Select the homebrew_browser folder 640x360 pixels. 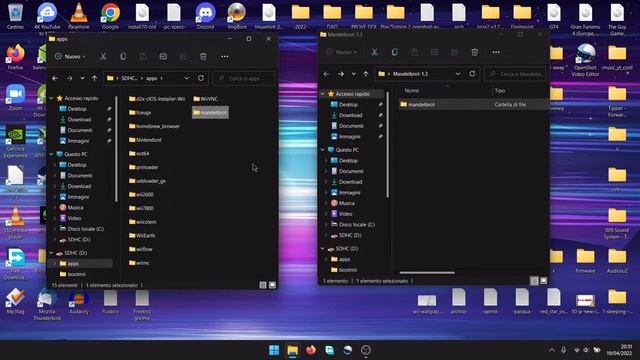coord(154,126)
